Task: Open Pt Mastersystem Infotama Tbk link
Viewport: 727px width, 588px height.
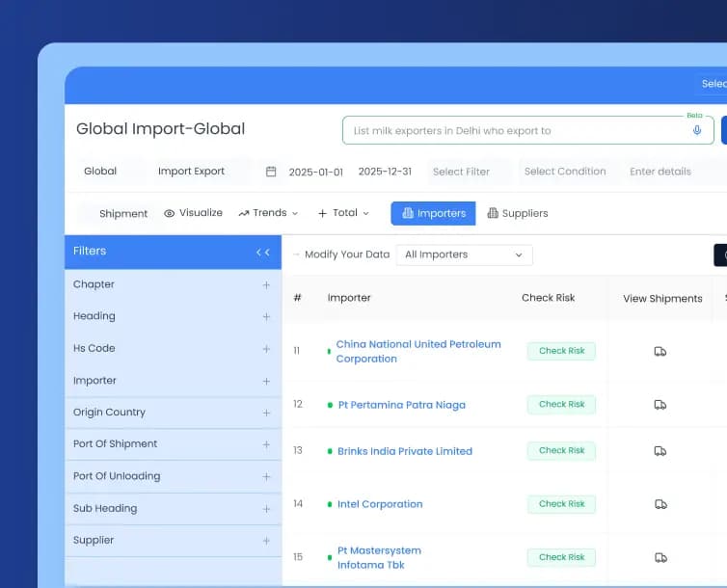Action: pos(379,557)
